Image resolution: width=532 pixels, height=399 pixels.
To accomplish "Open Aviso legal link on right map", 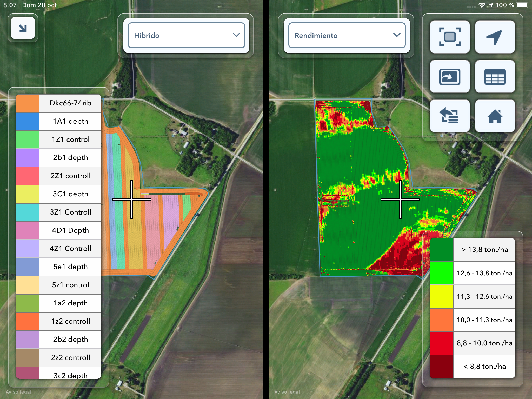I will point(287,392).
